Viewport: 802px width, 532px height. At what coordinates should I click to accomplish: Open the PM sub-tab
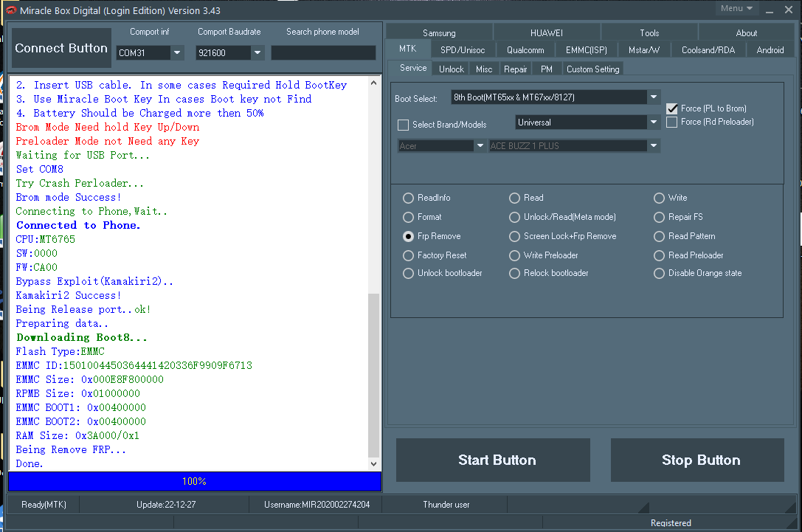click(x=546, y=69)
